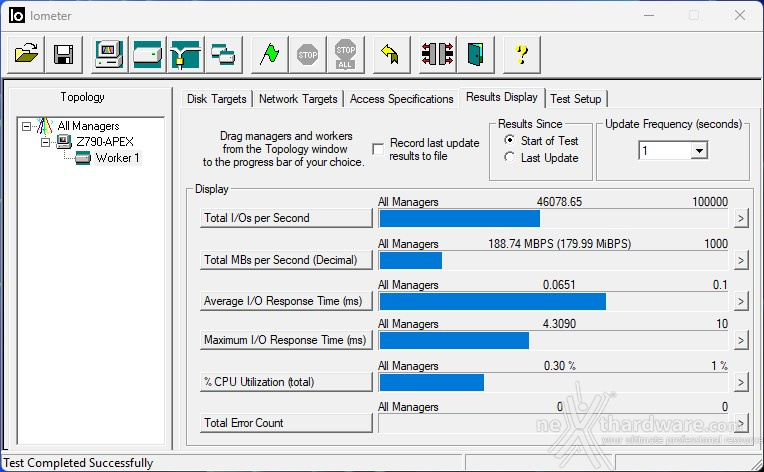Switch to the Access Specifications tab
The image size is (764, 472).
click(x=401, y=99)
